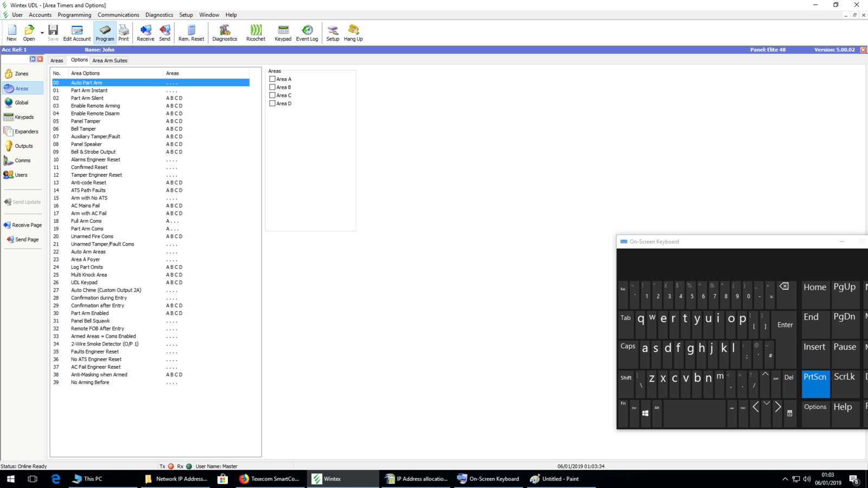Switch to the Area Arm Suites tab

point(110,61)
